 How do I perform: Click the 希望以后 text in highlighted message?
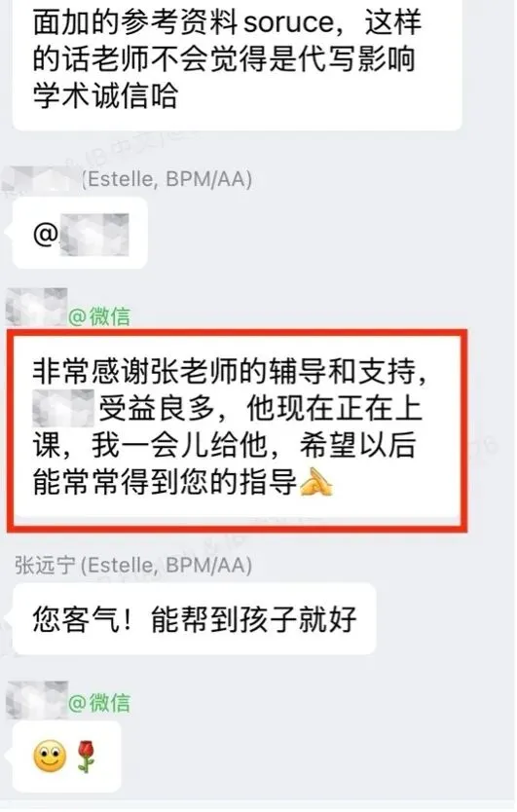(x=357, y=445)
